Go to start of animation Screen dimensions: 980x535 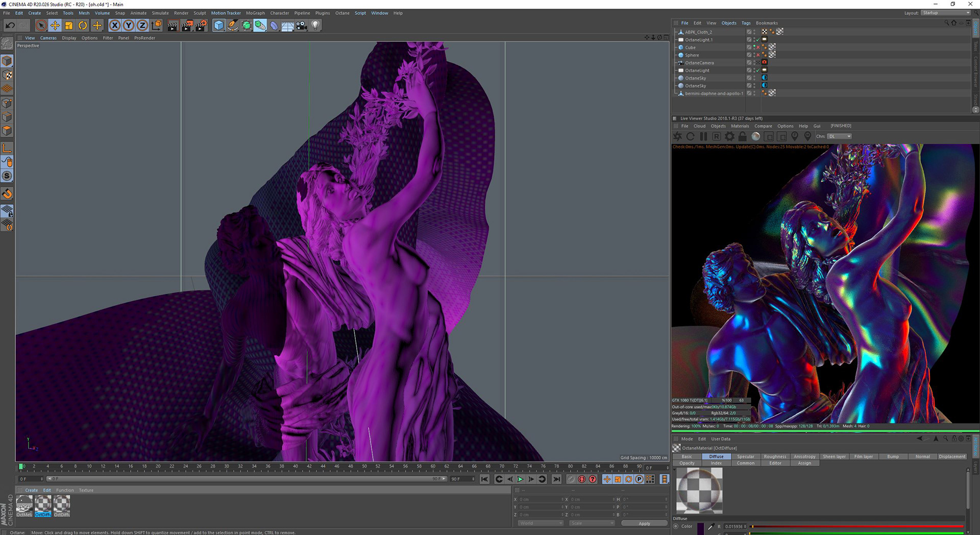484,479
